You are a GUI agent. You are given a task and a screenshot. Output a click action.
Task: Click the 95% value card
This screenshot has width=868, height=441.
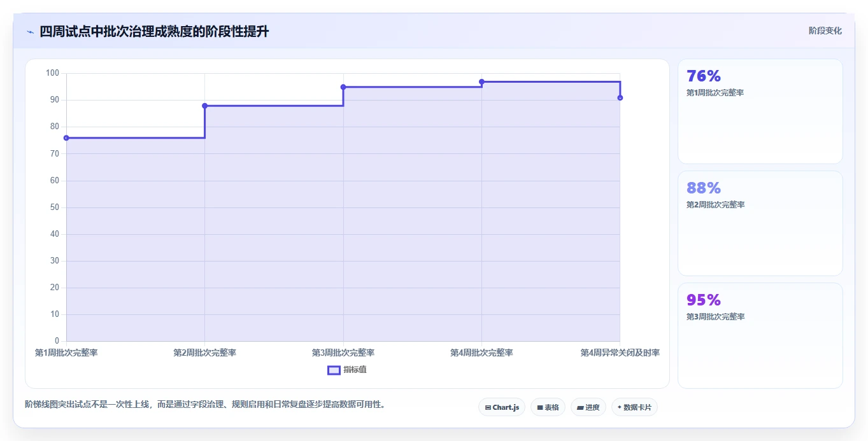[x=760, y=335]
